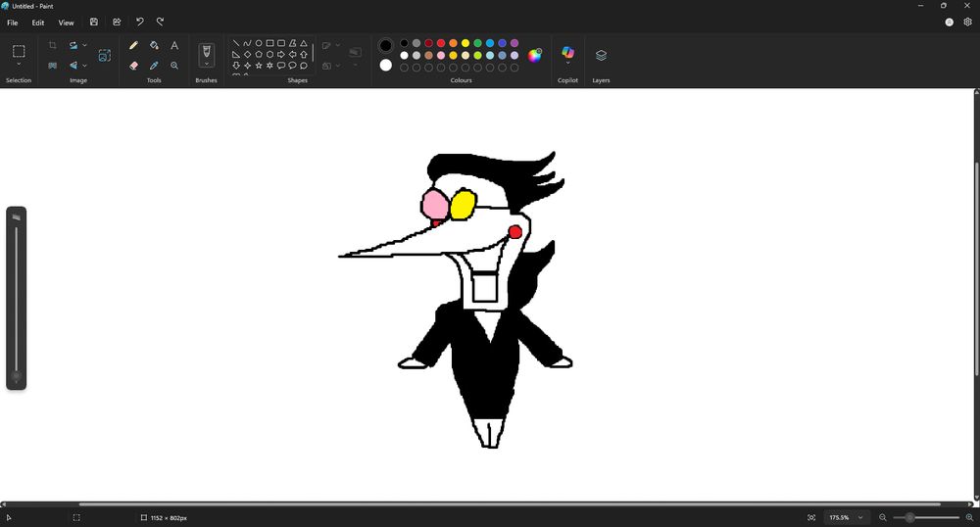This screenshot has height=527, width=980.
Task: Click the zoom out magnifier
Action: (x=883, y=517)
